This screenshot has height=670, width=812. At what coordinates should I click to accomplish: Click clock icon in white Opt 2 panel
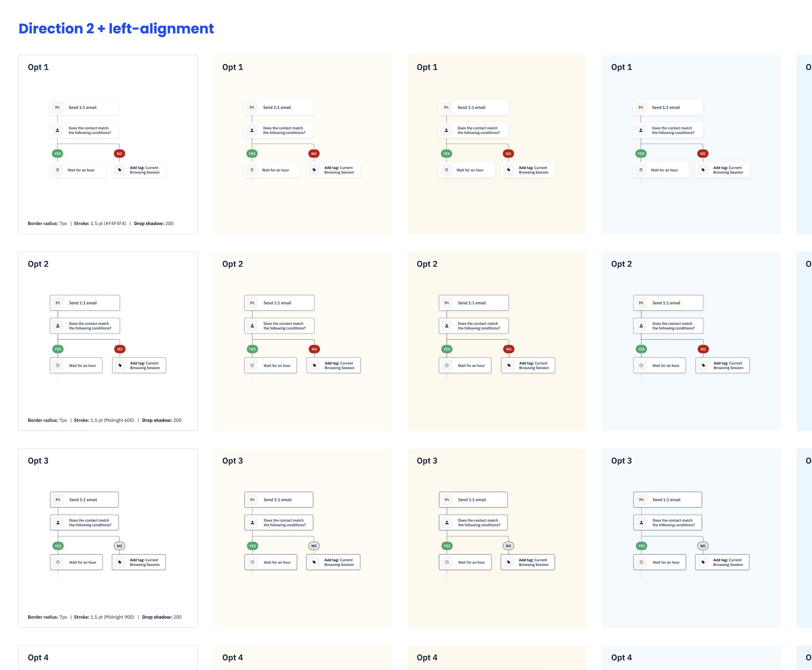tap(58, 366)
